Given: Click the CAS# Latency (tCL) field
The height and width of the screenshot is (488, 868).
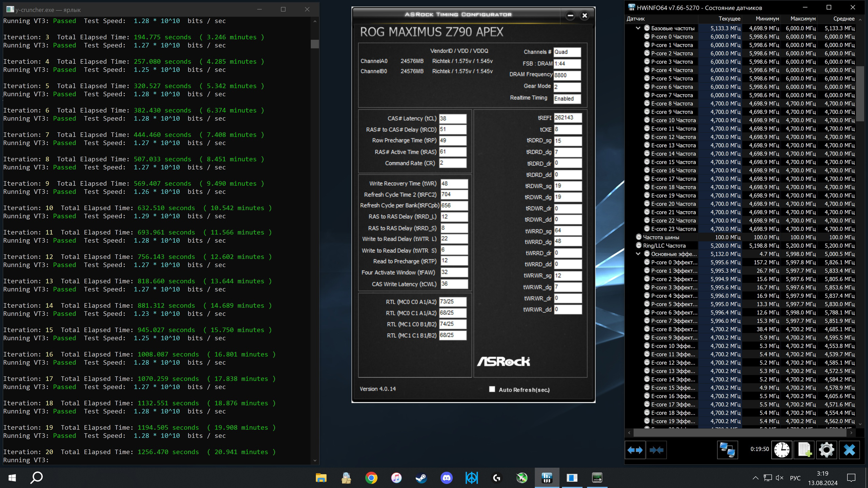Looking at the screenshot, I should click(452, 118).
